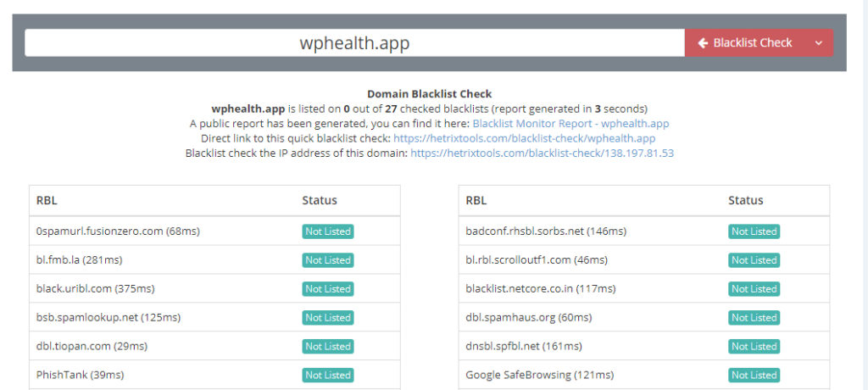
Task: Click the RBL column header in the right table
Action: point(476,201)
